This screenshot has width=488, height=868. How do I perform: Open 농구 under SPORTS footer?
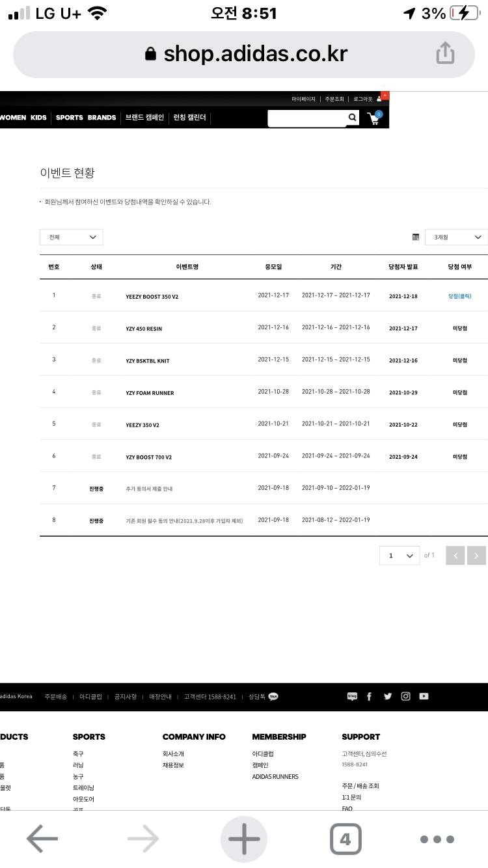(x=78, y=776)
